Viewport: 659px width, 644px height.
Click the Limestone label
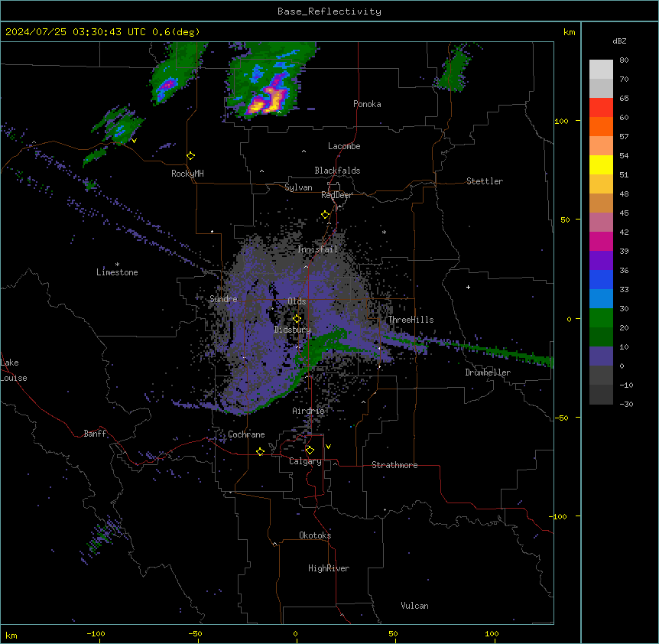117,272
